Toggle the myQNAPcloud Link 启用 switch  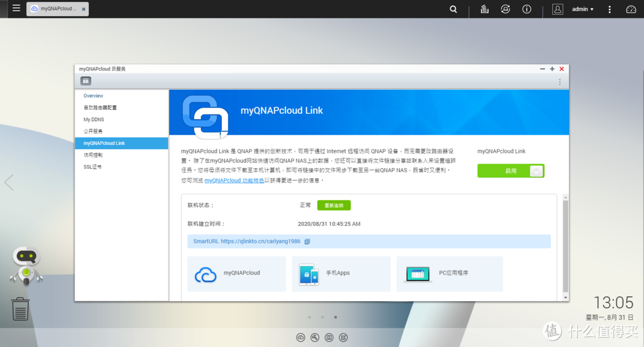tap(510, 171)
